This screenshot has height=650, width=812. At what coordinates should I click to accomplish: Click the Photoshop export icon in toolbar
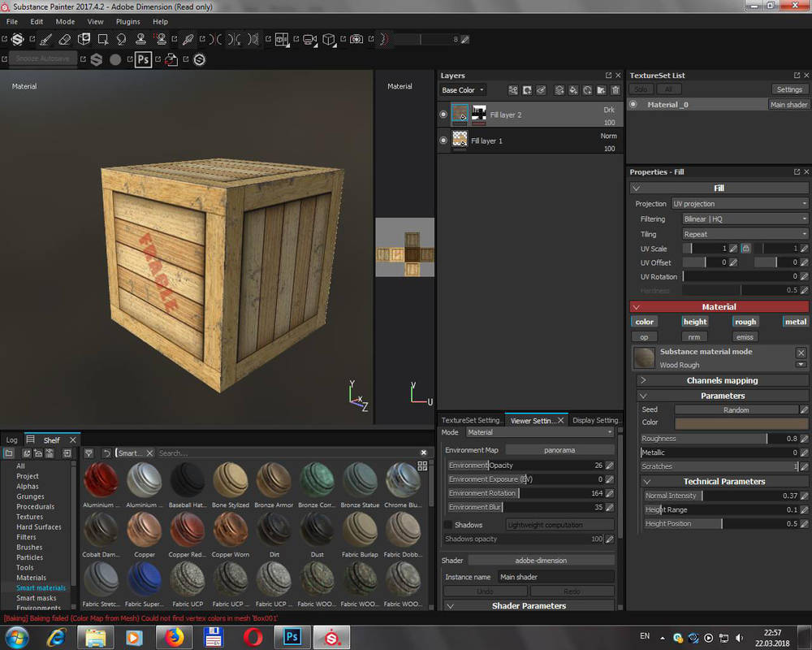click(144, 59)
